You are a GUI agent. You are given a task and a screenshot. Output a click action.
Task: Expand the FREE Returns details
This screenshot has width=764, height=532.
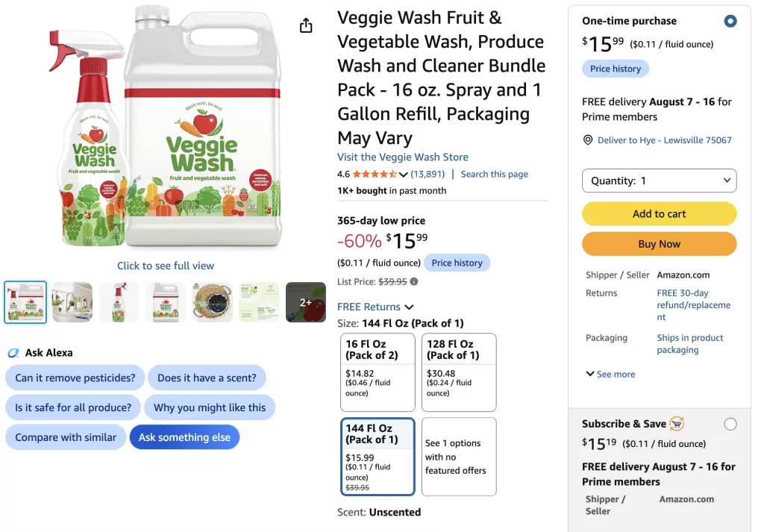point(375,307)
